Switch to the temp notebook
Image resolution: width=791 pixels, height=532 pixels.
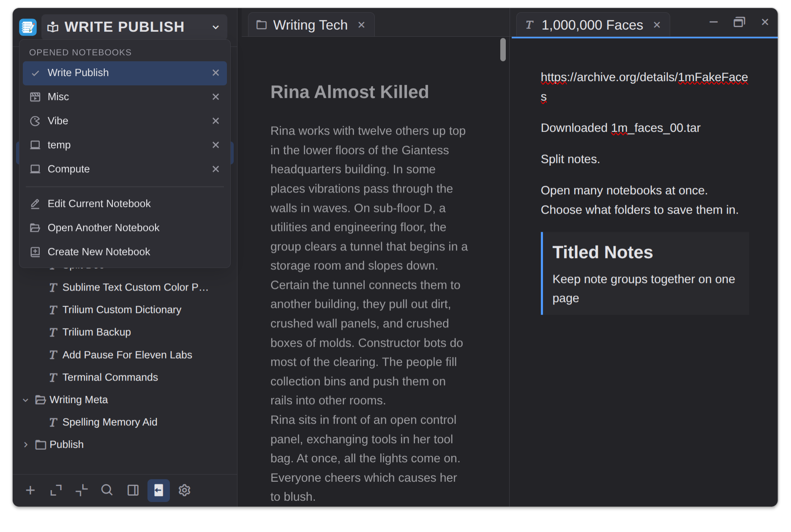125,145
